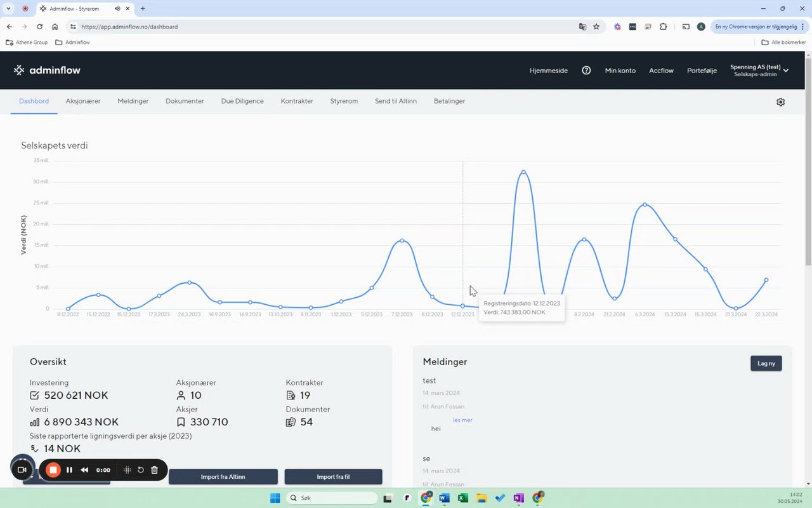Open the Chrome three-dot menu

coord(802,27)
